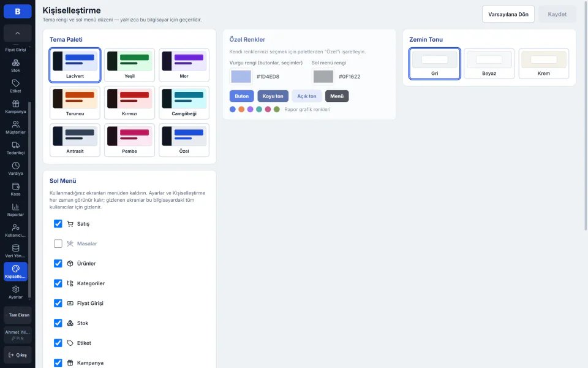Uncheck the Kampanya menu checkbox
Viewport: 588px width, 368px height.
[58, 363]
